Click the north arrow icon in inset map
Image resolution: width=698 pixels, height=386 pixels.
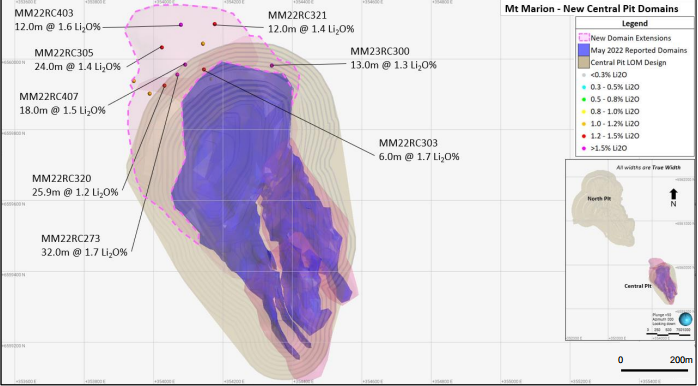(674, 194)
